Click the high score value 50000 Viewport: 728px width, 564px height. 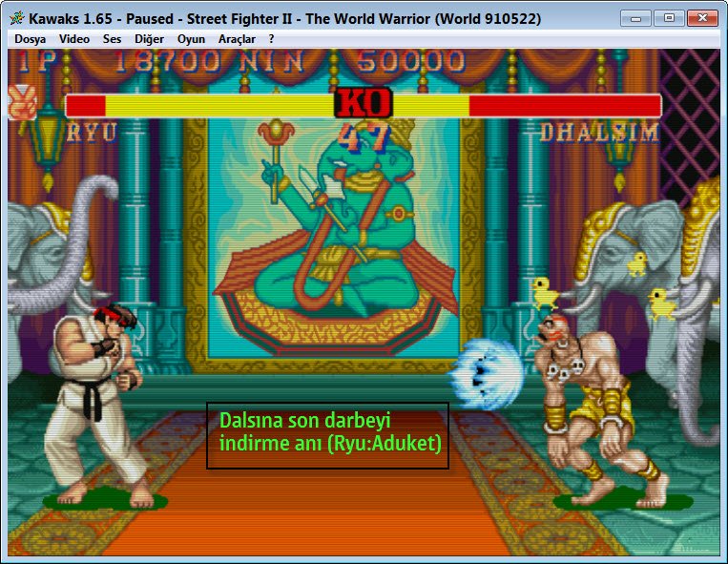410,61
